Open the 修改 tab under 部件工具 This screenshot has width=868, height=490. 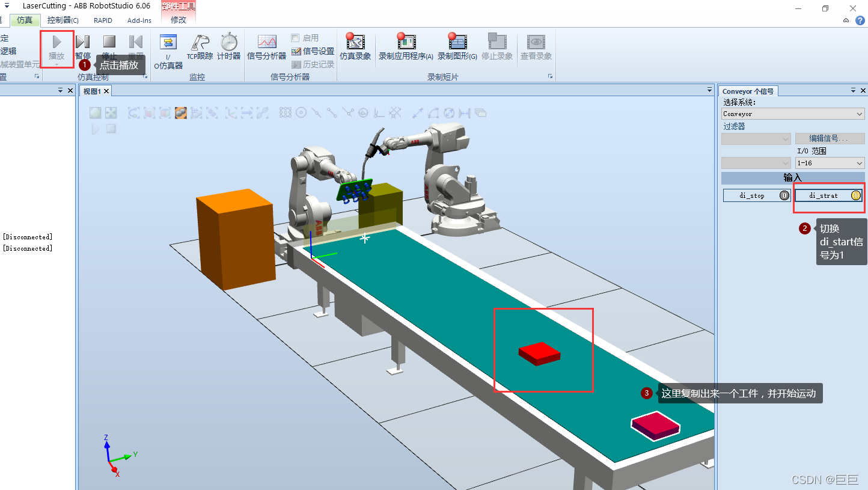[179, 20]
